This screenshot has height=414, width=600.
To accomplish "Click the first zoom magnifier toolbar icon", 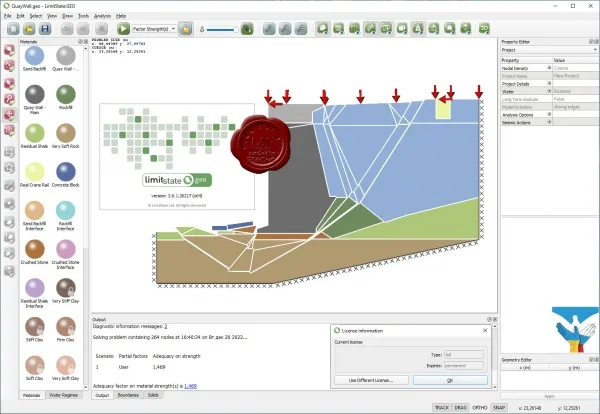I will click(269, 29).
